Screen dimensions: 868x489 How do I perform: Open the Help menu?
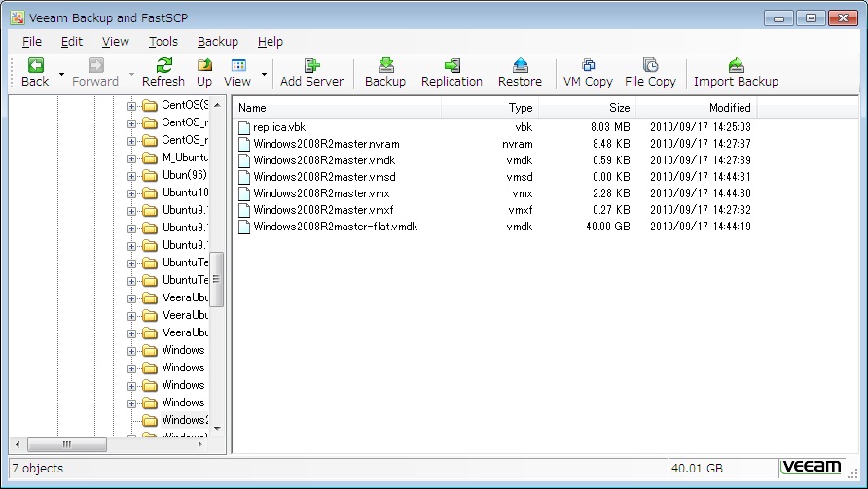pos(271,42)
